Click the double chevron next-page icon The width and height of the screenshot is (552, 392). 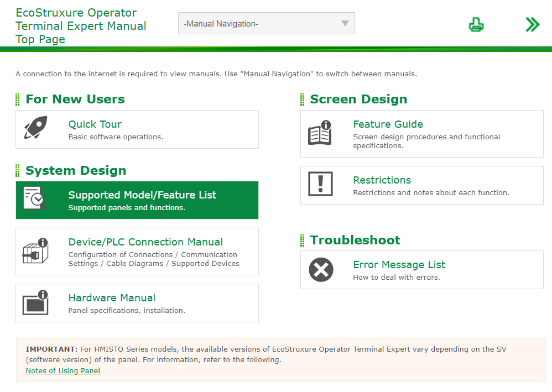(532, 25)
